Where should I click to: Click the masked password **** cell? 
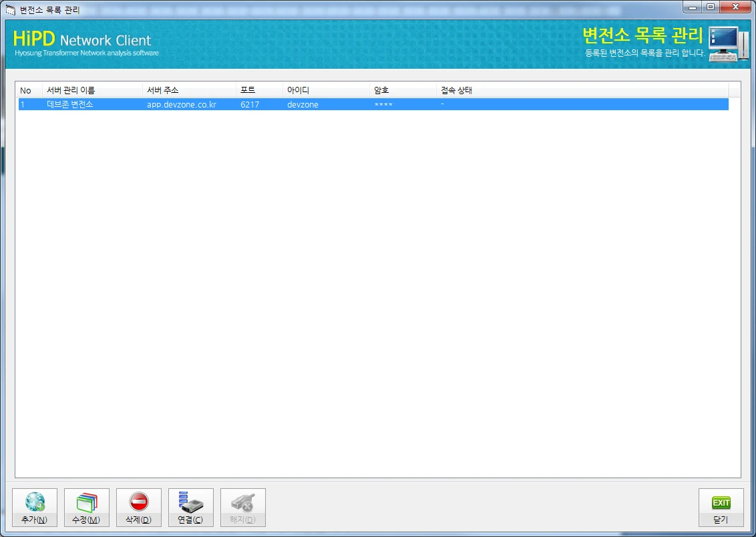pyautogui.click(x=383, y=105)
